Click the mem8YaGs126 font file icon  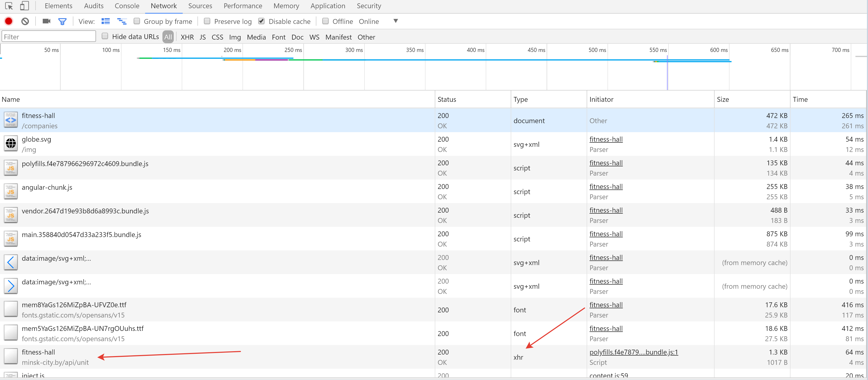pos(11,309)
